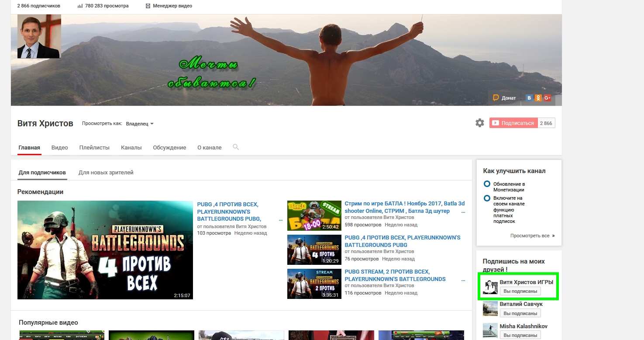Click the Виталий Савчук avatar
The image size is (644, 340).
(x=490, y=309)
